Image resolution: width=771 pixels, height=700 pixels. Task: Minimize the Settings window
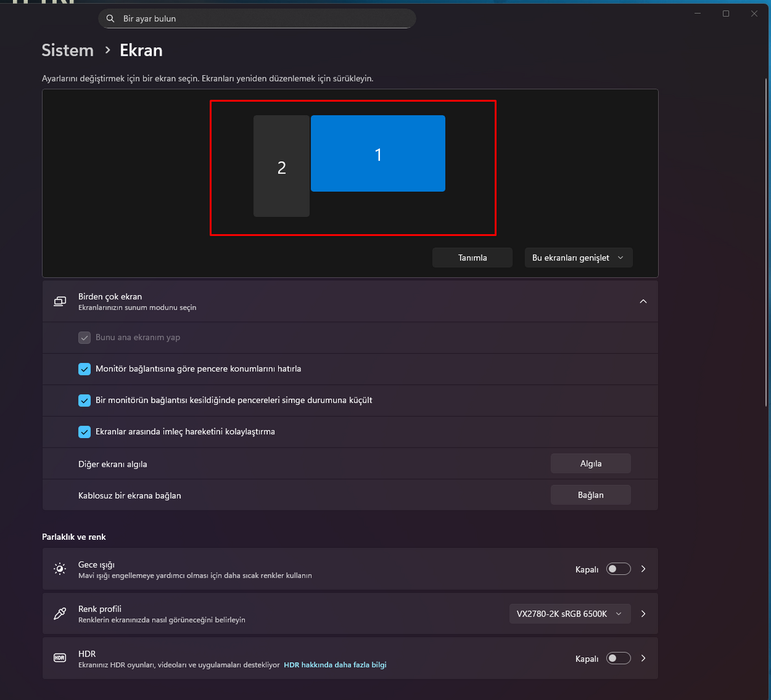(697, 14)
